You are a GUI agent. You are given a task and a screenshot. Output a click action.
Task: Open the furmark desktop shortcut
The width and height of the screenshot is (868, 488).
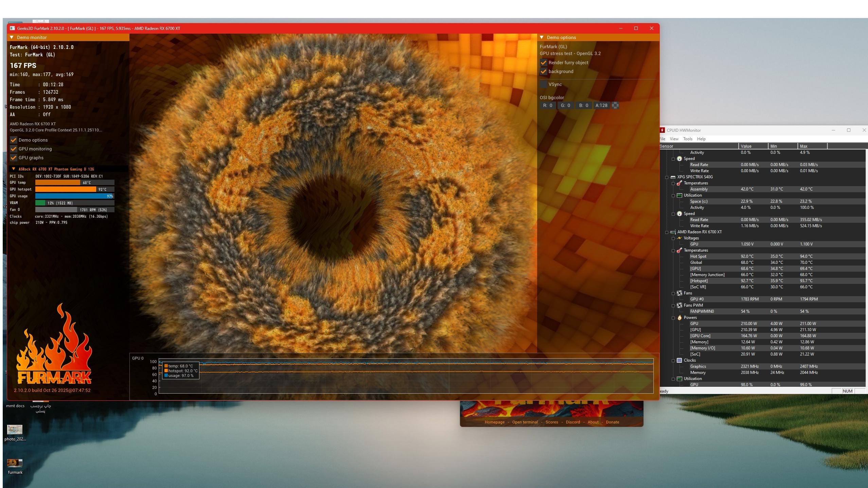point(15,463)
